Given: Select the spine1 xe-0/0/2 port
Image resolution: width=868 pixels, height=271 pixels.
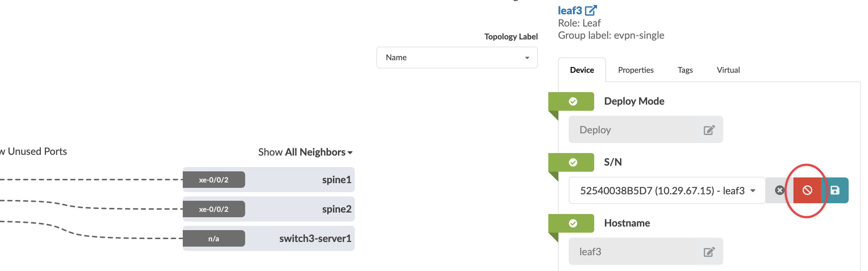Looking at the screenshot, I should [x=214, y=180].
